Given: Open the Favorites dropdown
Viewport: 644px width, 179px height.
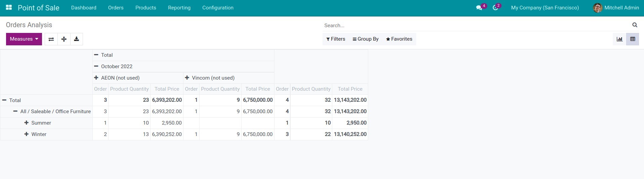Looking at the screenshot, I should 399,39.
